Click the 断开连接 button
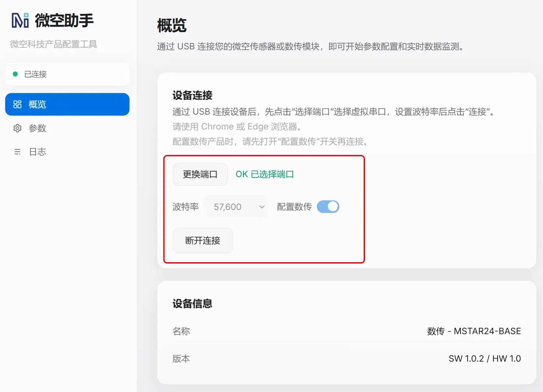 (x=203, y=240)
